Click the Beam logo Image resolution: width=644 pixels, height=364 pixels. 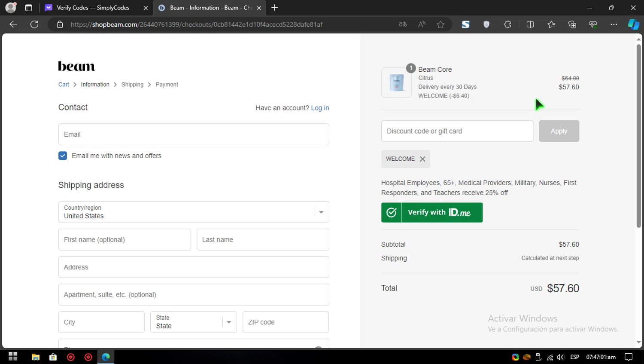(76, 66)
